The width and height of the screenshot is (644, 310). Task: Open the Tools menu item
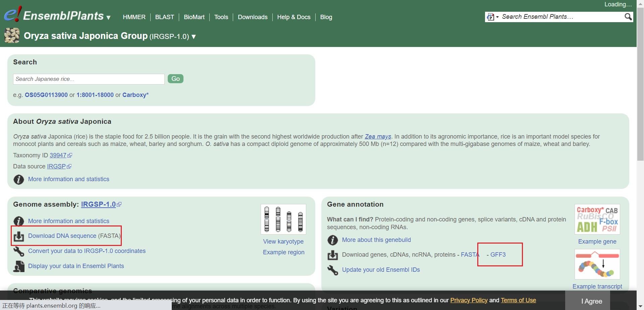point(221,17)
